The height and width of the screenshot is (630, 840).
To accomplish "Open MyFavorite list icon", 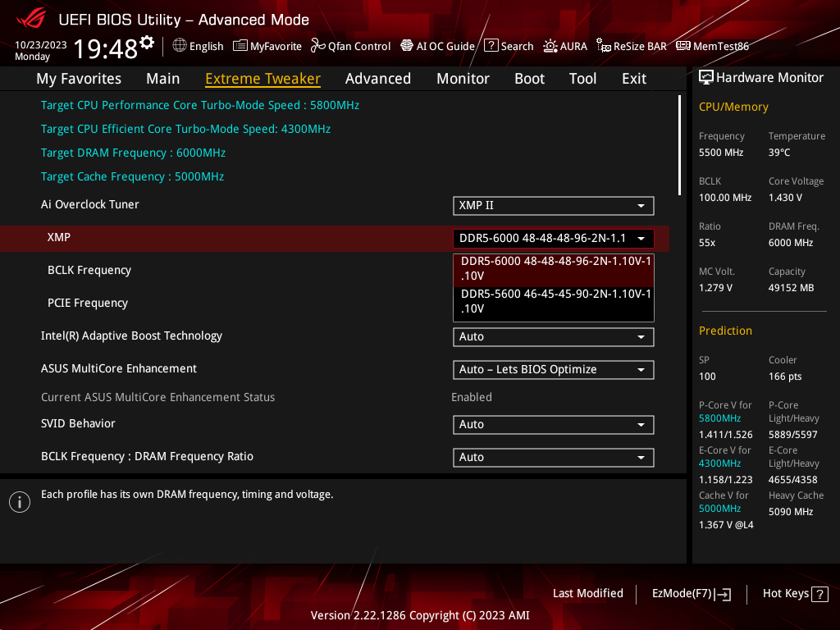I will pos(240,46).
